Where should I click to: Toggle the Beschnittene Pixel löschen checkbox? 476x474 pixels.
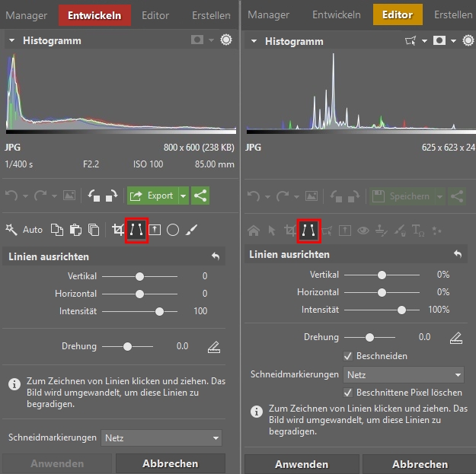348,393
